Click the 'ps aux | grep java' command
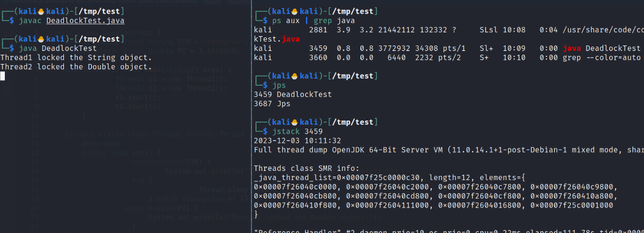 click(313, 21)
